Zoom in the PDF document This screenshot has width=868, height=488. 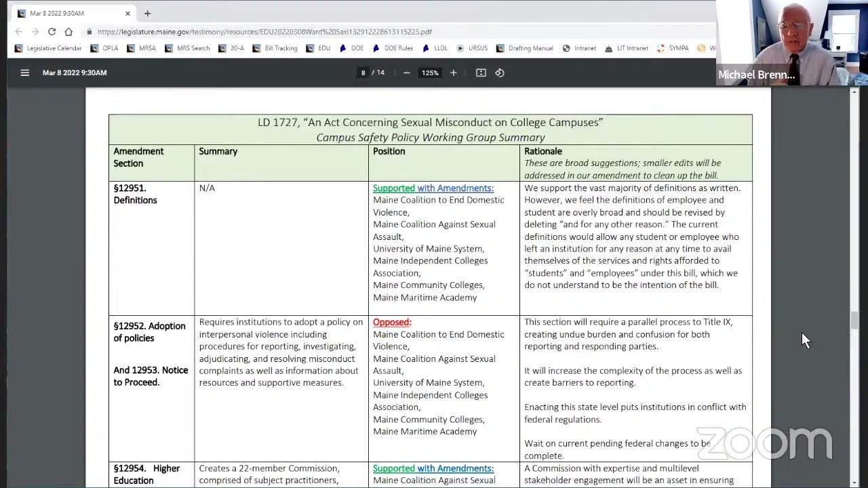[x=453, y=73]
